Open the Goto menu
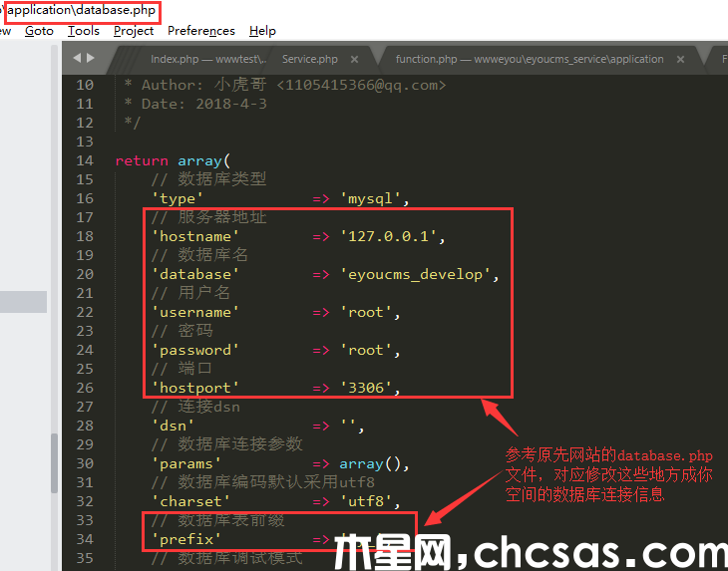 click(39, 31)
